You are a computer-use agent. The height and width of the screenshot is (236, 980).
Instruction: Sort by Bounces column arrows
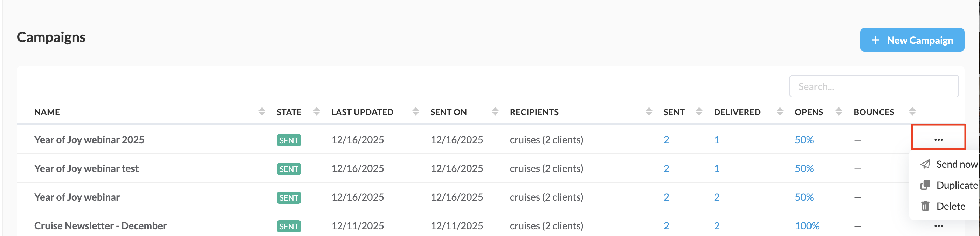pos(912,112)
